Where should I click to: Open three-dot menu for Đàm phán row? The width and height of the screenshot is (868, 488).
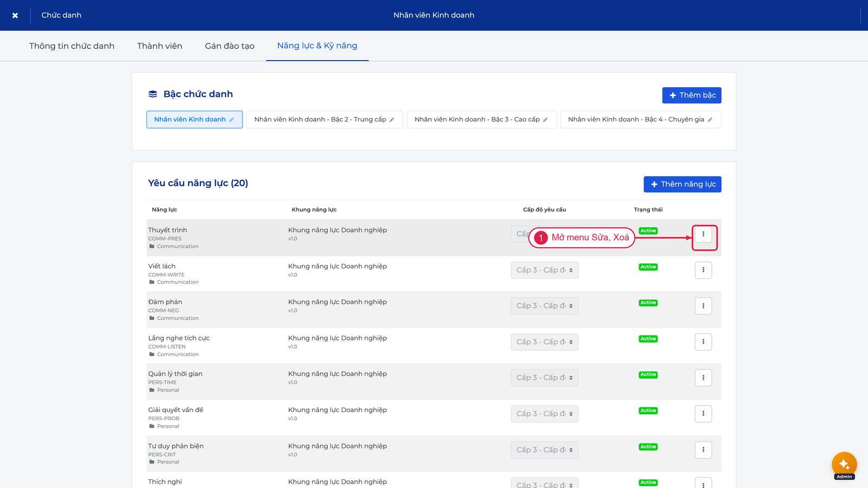(x=703, y=306)
